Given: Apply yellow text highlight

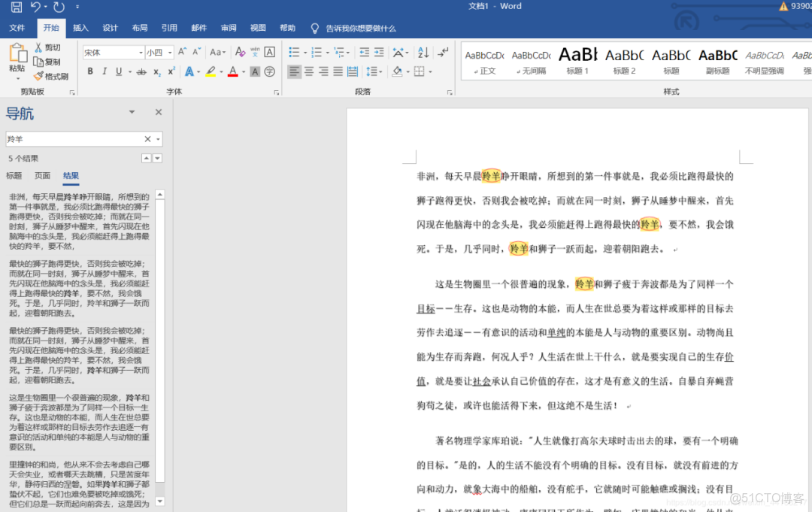Looking at the screenshot, I should click(211, 70).
